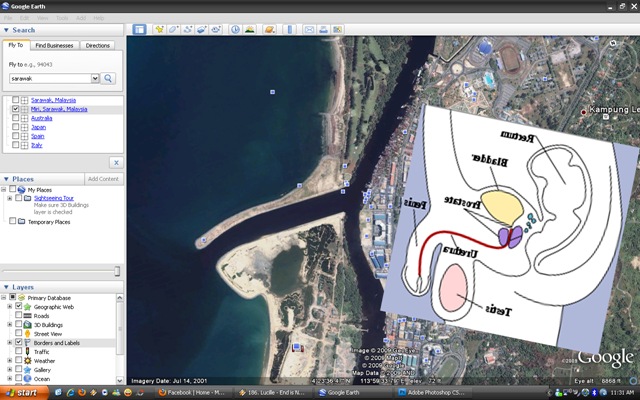This screenshot has width=640, height=400.
Task: Click the Record a Tour icon
Action: pos(216,29)
